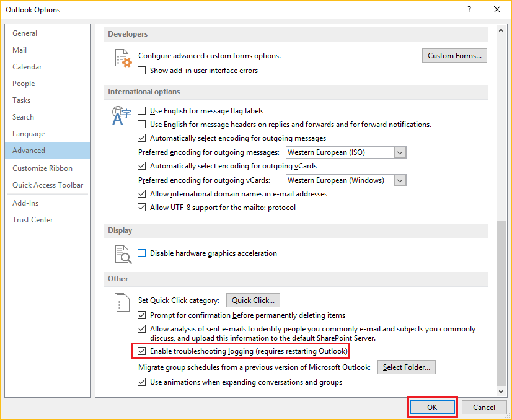Open Preferred encoding for outgoing messages dropdown
512x420 pixels.
click(400, 152)
